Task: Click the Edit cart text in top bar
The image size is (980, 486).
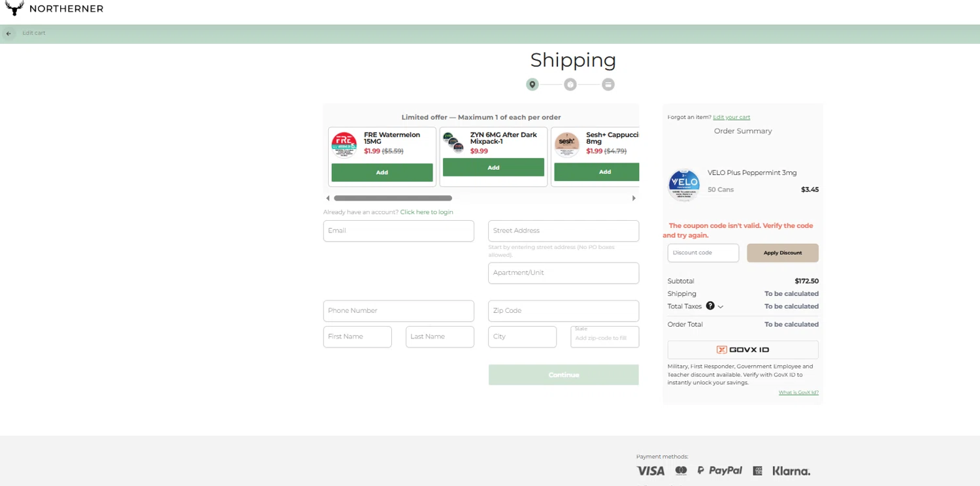Action: (34, 33)
